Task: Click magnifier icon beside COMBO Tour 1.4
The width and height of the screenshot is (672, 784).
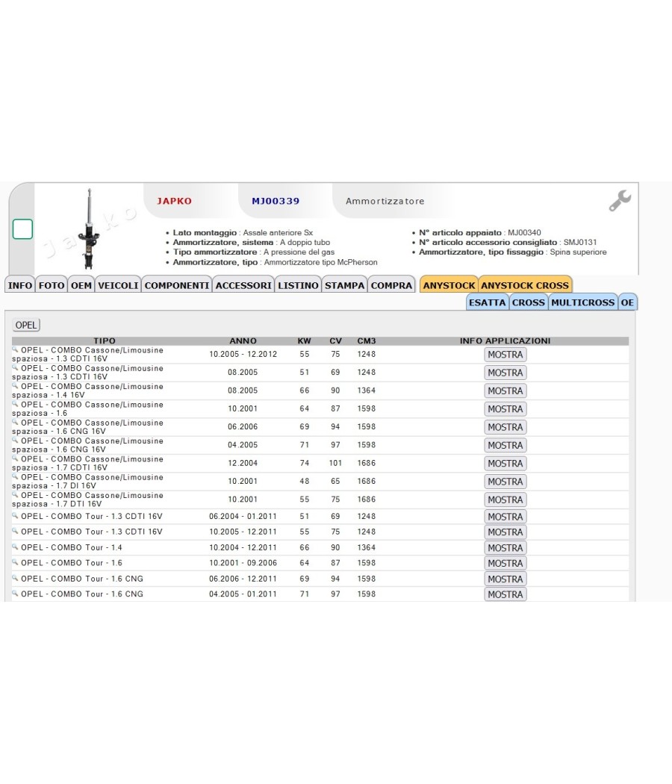Action: tap(15, 547)
